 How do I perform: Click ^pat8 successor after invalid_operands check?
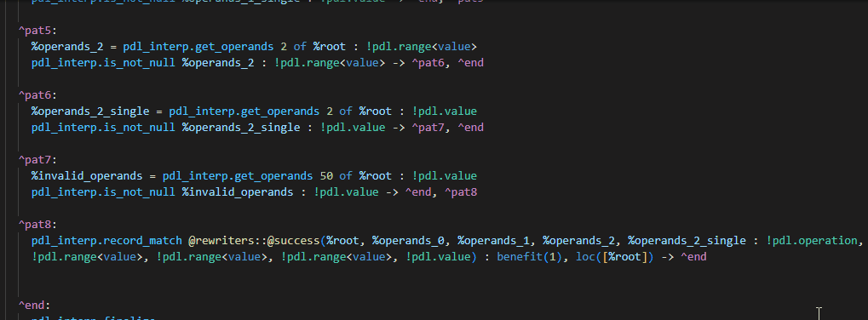click(461, 191)
